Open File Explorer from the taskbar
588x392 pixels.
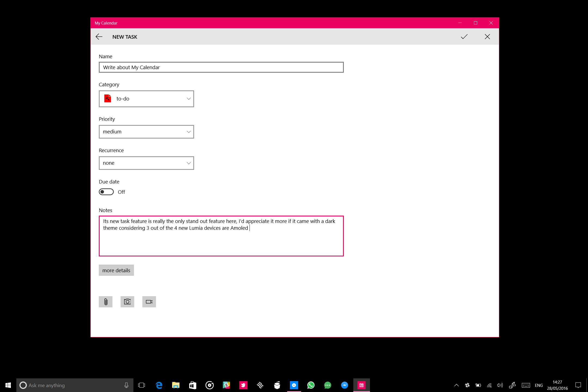(176, 385)
